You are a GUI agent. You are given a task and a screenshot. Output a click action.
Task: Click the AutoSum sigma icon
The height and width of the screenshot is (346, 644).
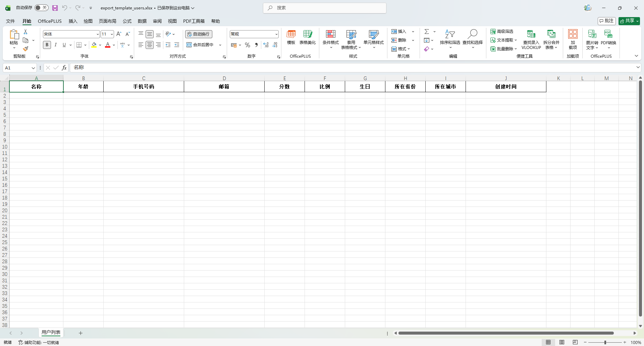[x=427, y=32]
